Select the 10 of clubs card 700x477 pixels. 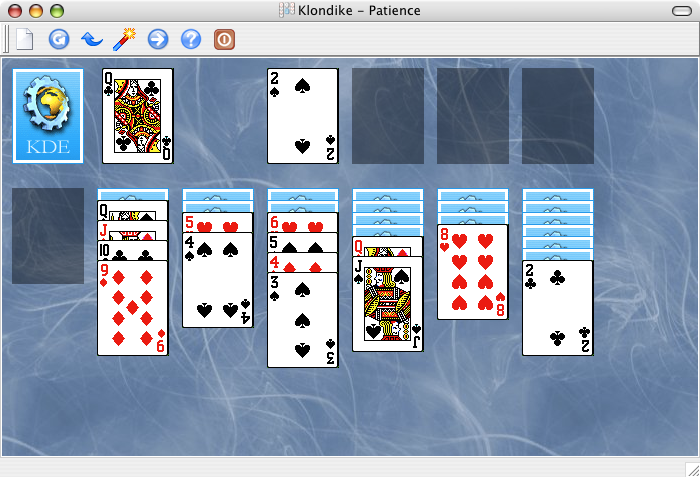133,251
